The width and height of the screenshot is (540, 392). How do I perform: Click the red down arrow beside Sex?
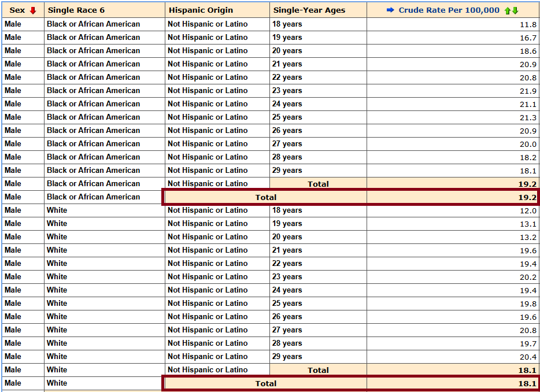point(33,10)
